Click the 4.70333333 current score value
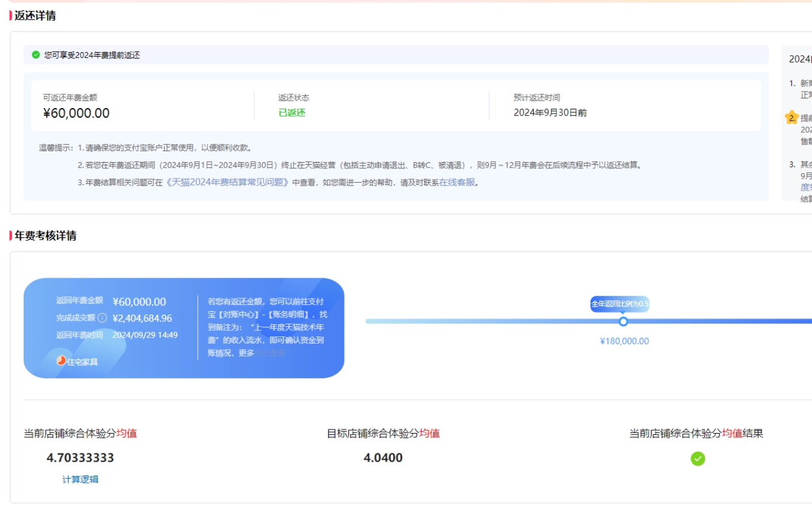The height and width of the screenshot is (515, 812). 80,458
